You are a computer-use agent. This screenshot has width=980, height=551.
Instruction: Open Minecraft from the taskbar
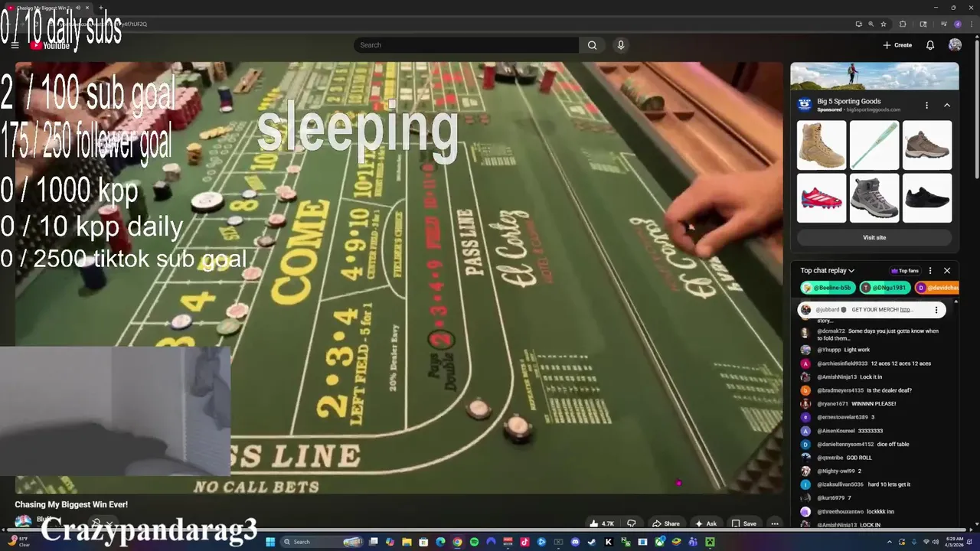(710, 542)
